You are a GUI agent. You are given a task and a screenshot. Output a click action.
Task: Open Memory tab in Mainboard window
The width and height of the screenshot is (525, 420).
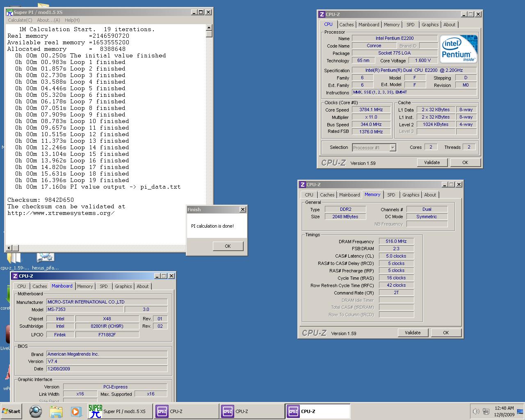pyautogui.click(x=85, y=286)
